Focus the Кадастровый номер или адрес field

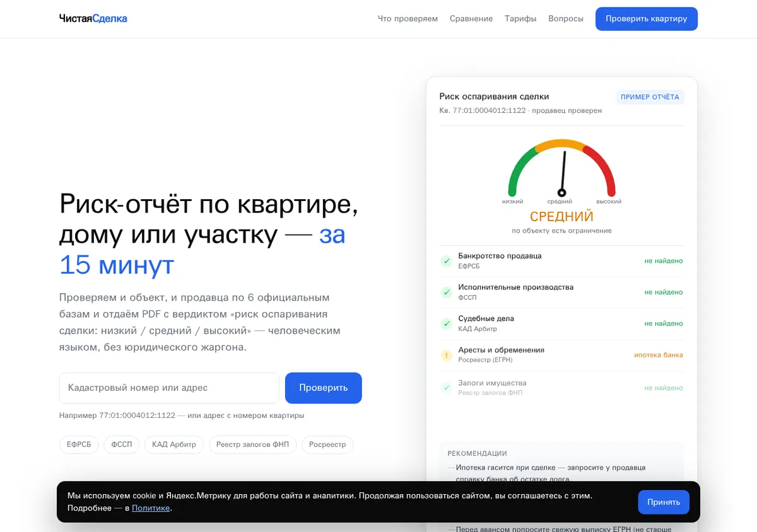pos(169,388)
